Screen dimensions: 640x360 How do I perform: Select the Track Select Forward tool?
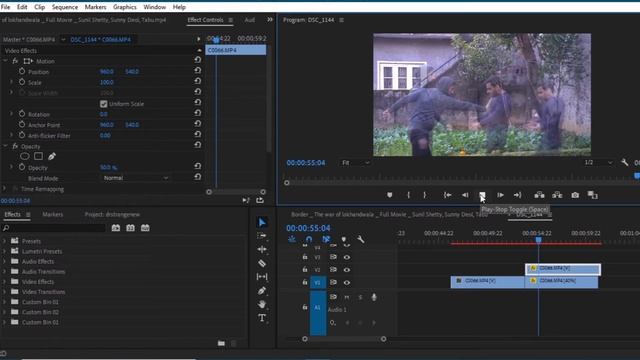262,236
